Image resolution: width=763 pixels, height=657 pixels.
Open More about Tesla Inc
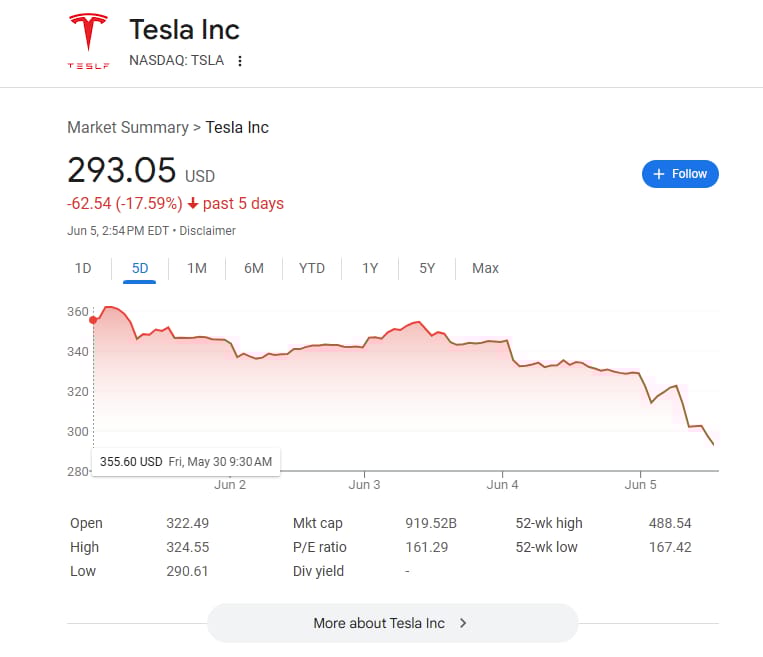(392, 623)
